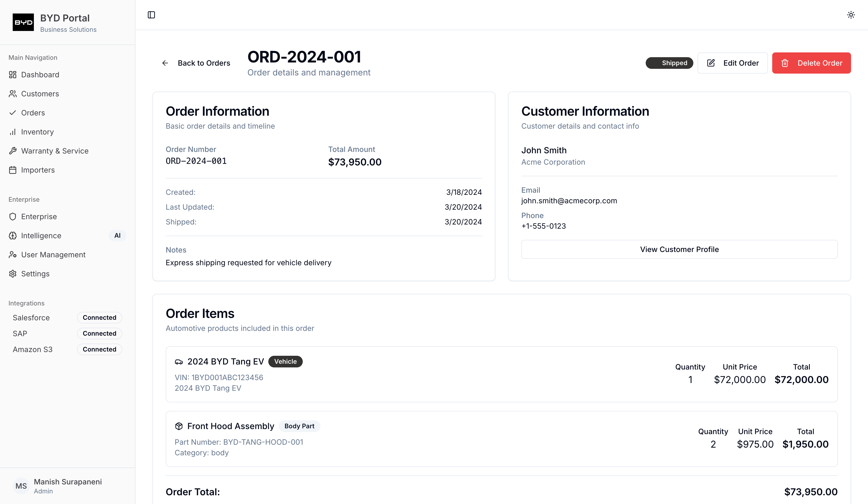Viewport: 868px width, 504px height.
Task: Open Orders in the navigation
Action: (x=67, y=113)
